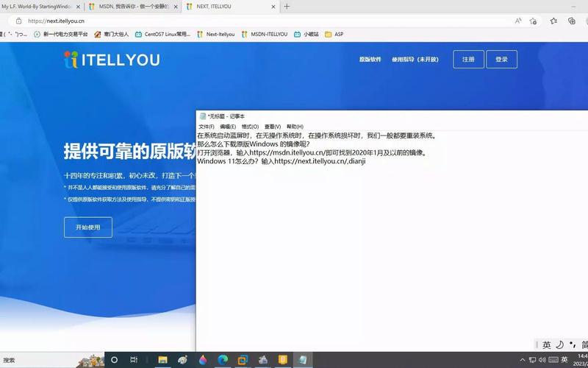Open Microsoft Edge from the taskbar
Image resolution: width=588 pixels, height=368 pixels.
223,360
